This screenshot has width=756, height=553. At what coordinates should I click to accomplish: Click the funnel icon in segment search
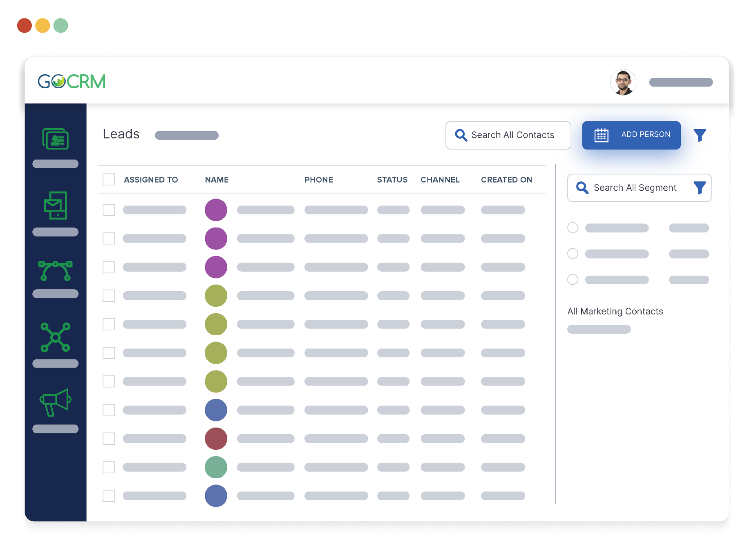point(700,188)
